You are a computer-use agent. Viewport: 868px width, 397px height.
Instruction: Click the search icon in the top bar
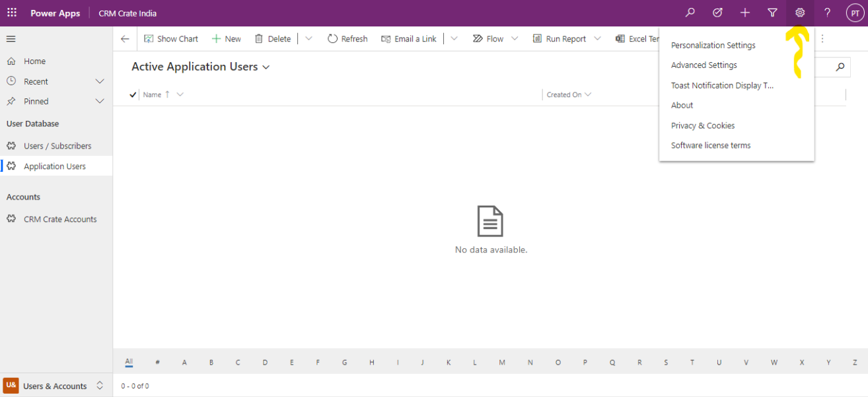[x=690, y=13]
